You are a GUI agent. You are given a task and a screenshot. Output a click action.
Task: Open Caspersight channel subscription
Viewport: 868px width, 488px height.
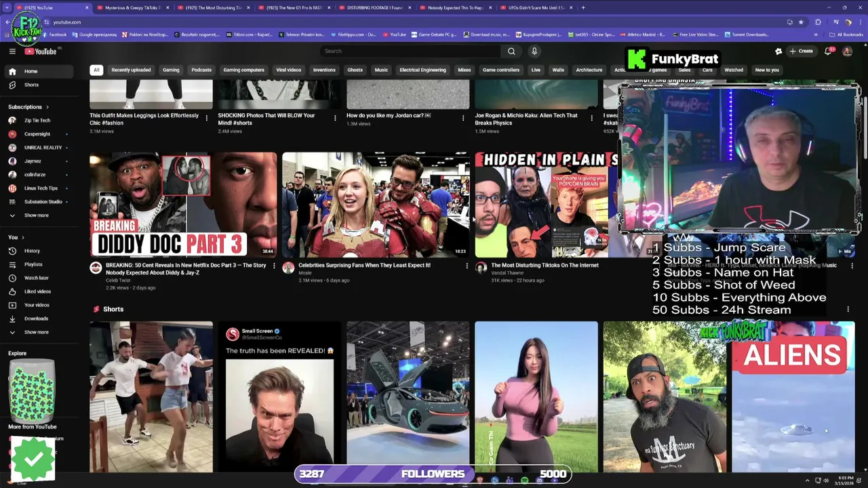click(x=37, y=134)
